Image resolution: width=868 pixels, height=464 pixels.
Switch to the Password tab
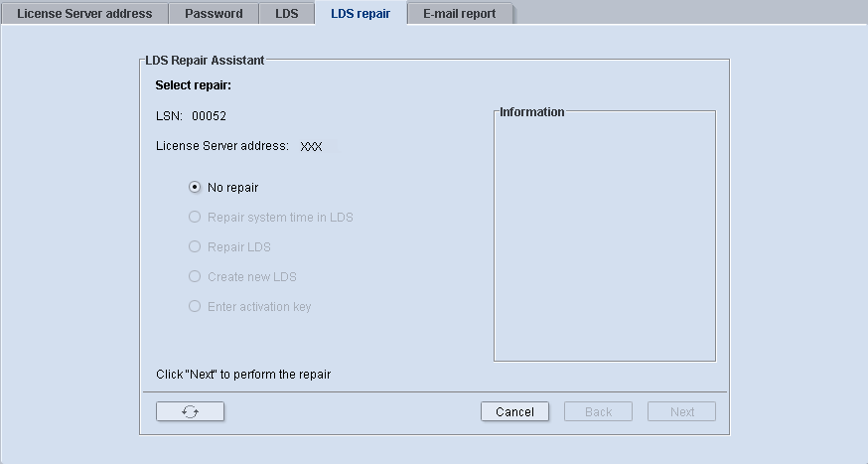click(214, 14)
